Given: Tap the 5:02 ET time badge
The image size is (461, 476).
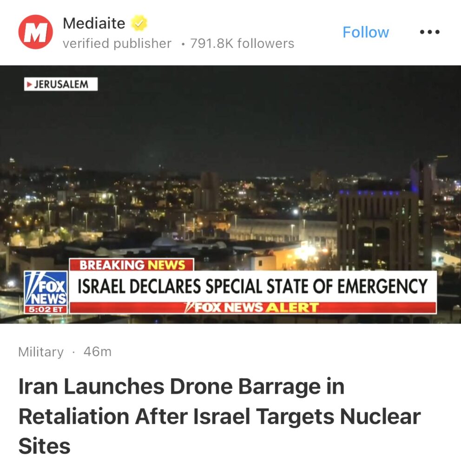Looking at the screenshot, I should tap(46, 310).
